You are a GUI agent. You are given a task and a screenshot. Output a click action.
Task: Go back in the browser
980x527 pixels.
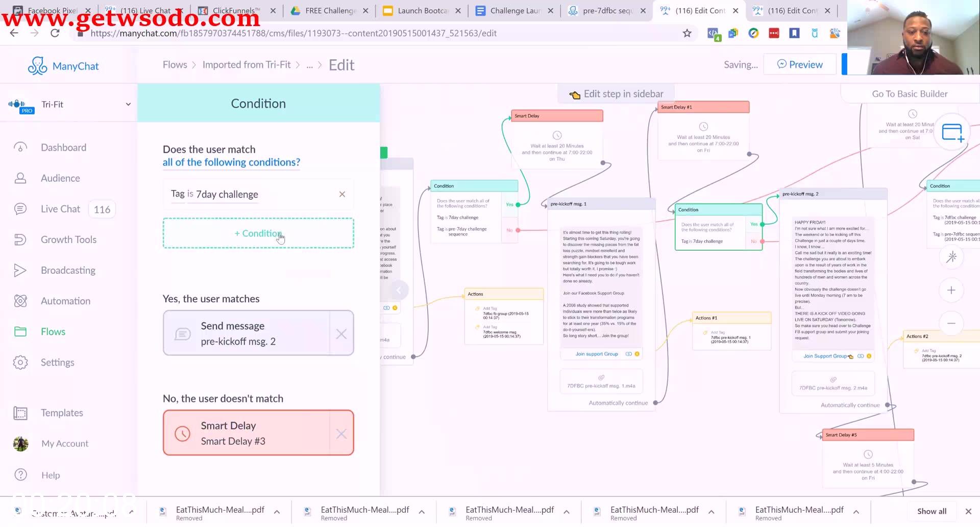click(14, 33)
